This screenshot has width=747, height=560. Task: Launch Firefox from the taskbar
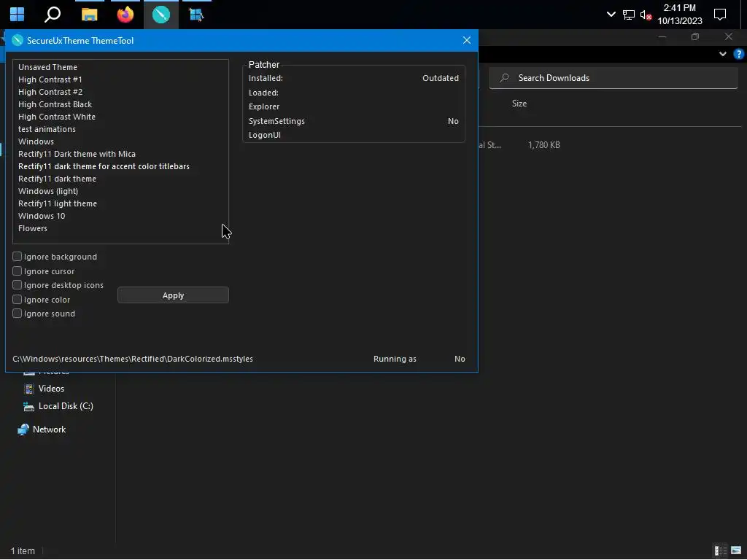click(125, 15)
